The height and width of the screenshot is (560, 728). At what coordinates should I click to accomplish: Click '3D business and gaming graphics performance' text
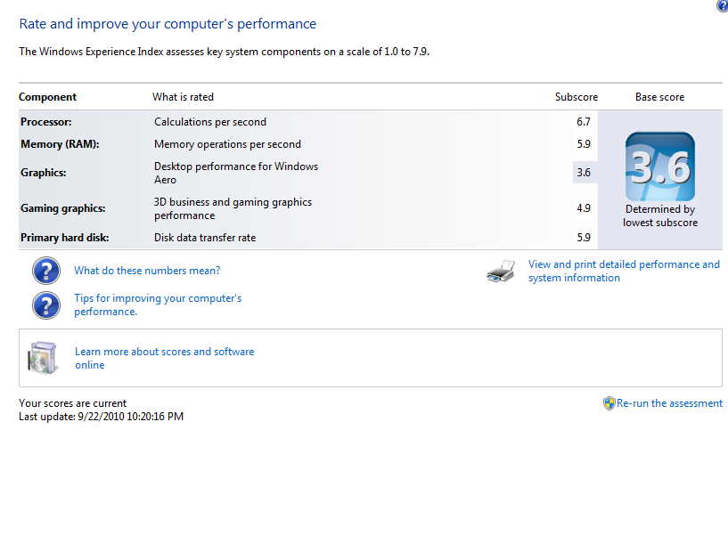(233, 209)
